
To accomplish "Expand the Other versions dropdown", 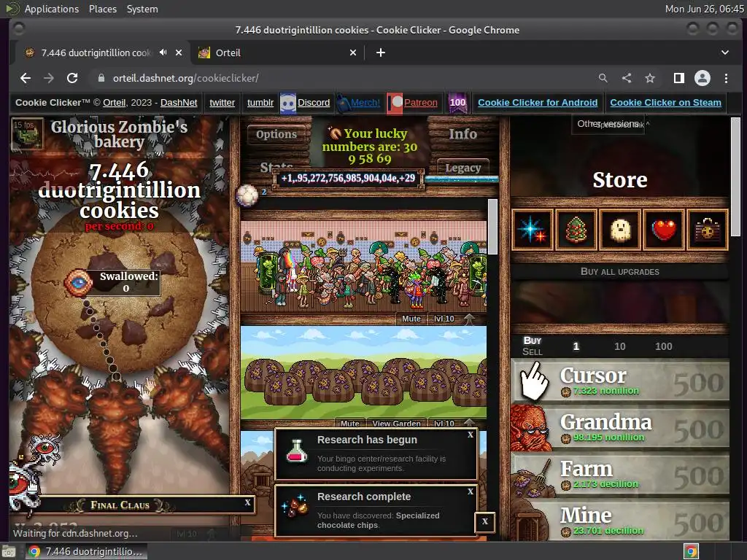I will coord(608,124).
